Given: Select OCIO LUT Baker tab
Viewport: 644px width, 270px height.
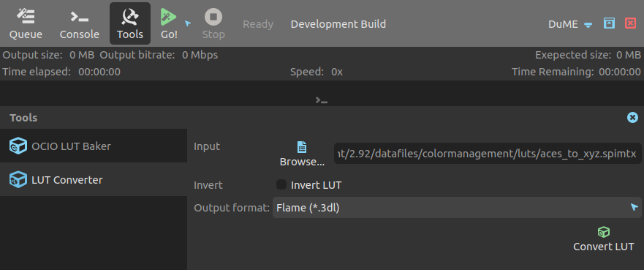Looking at the screenshot, I should point(94,146).
